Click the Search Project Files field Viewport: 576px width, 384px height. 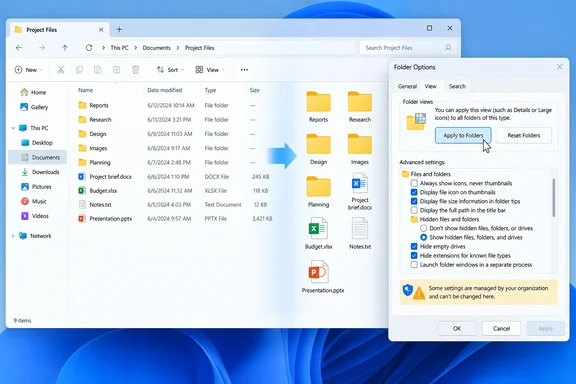pos(407,48)
